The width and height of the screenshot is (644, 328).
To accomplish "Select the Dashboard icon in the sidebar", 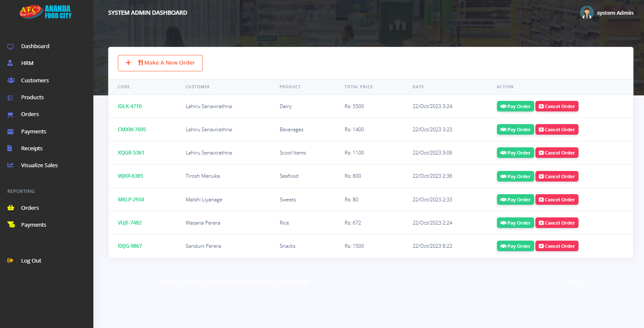I will (10, 46).
